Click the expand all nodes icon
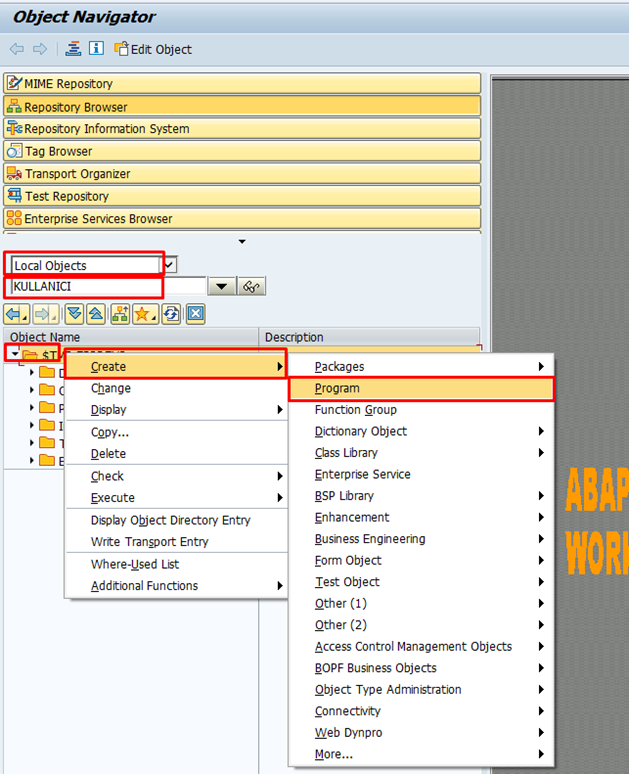Viewport: 629px width, 774px height. pos(73,314)
